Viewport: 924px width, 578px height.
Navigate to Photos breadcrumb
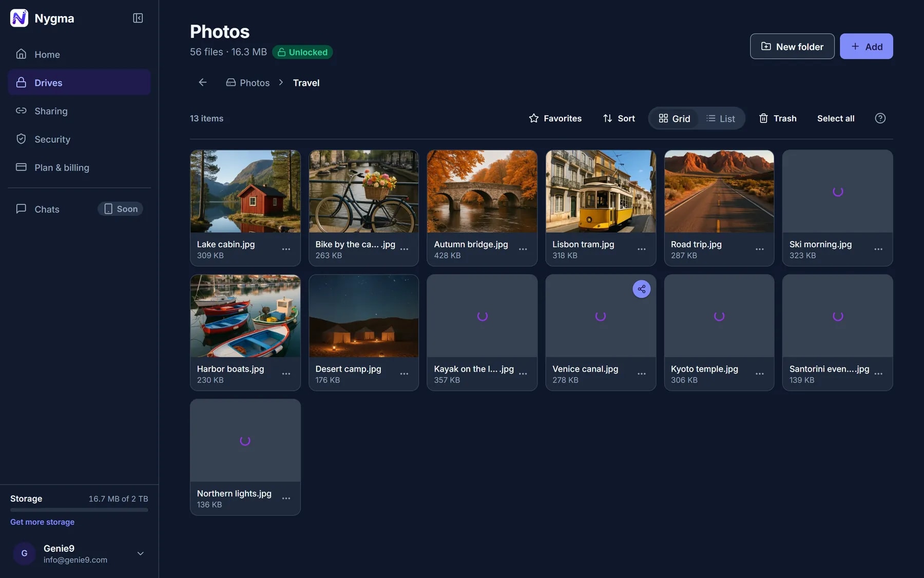[x=248, y=82]
